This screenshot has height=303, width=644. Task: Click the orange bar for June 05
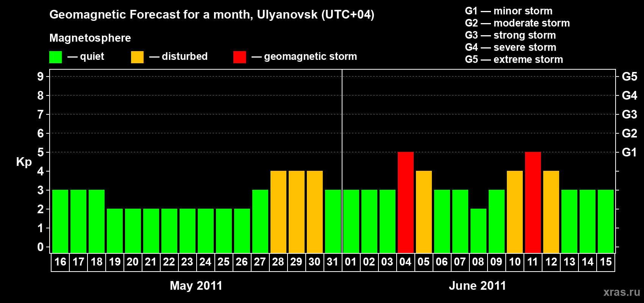pos(424,212)
